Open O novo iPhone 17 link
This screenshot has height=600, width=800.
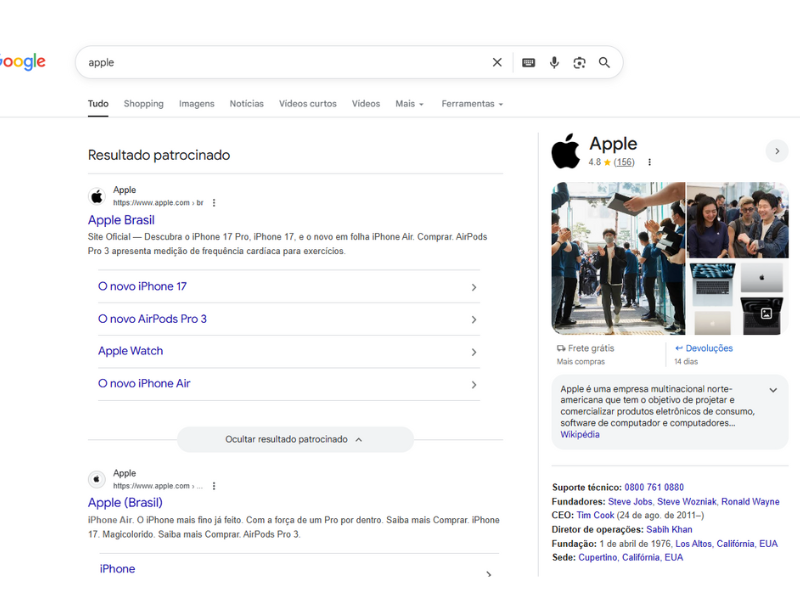pyautogui.click(x=142, y=286)
